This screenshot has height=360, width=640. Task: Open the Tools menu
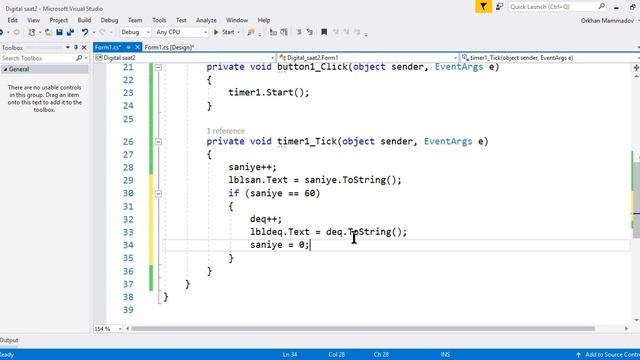pos(159,20)
